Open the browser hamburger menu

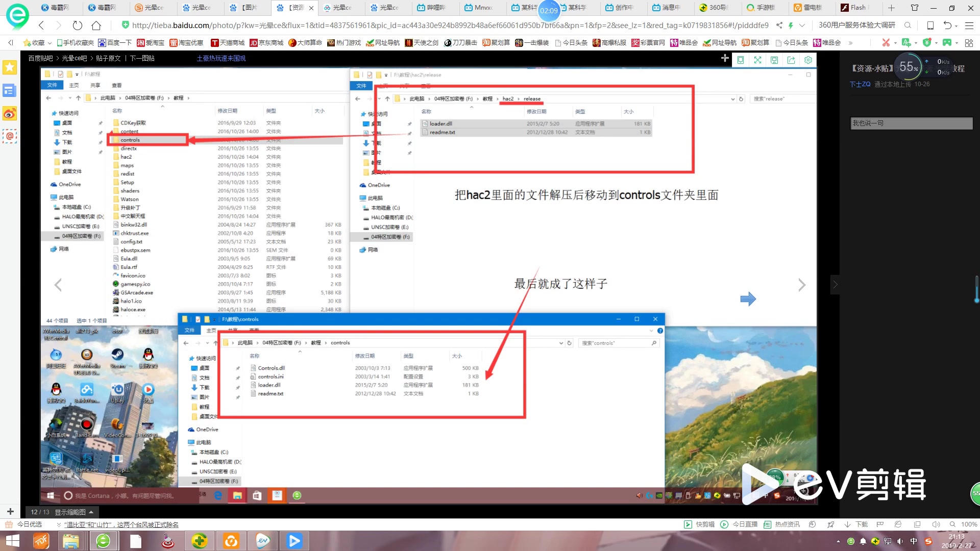pyautogui.click(x=969, y=25)
